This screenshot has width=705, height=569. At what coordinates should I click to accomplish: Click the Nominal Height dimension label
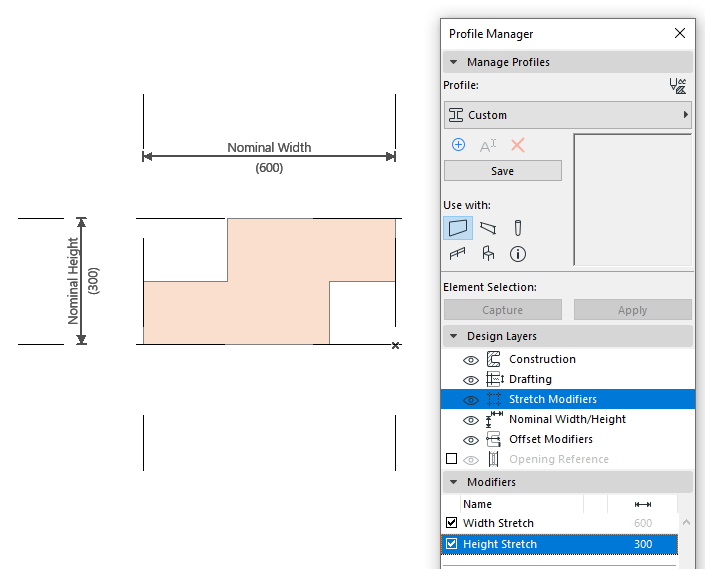pyautogui.click(x=73, y=281)
